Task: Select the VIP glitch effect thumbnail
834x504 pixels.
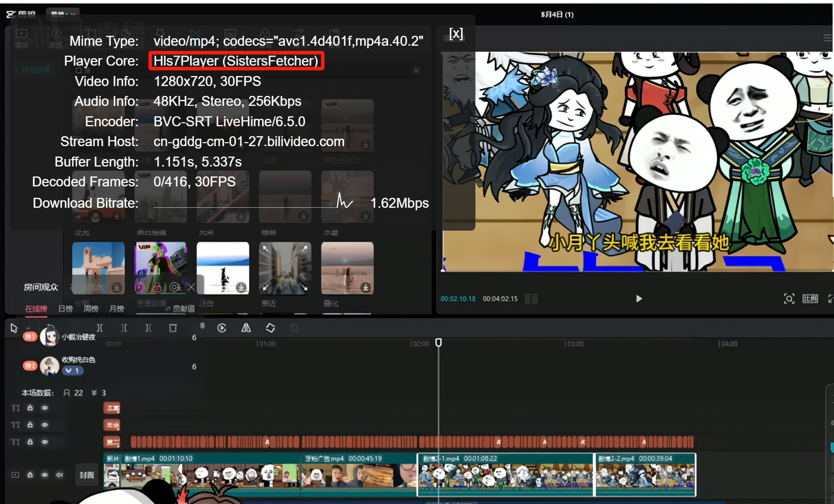Action: [x=161, y=268]
